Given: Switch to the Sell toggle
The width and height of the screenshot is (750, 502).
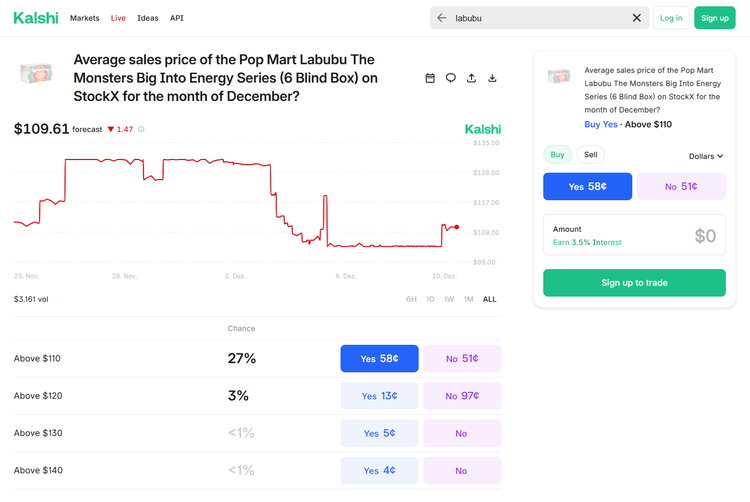Looking at the screenshot, I should (590, 155).
